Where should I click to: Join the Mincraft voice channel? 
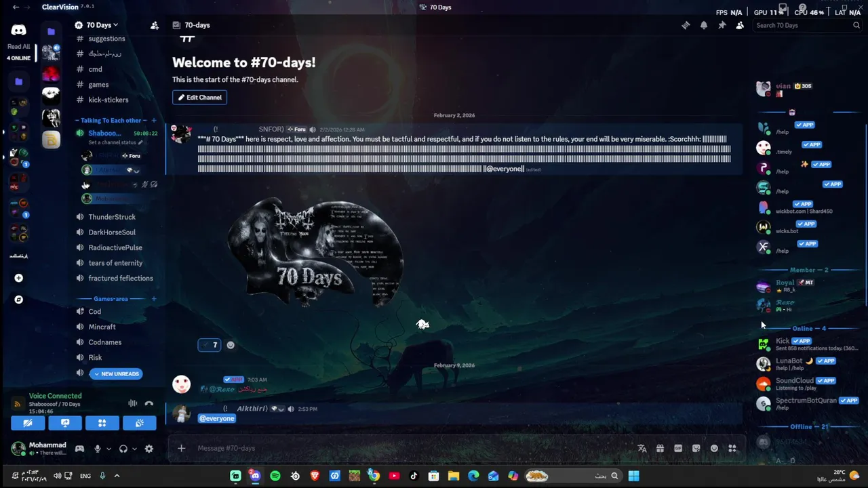102,327
